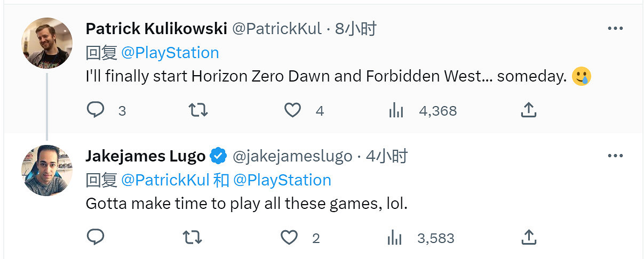Like Jakejames Lugo's reply
This screenshot has width=644, height=259.
(x=289, y=238)
